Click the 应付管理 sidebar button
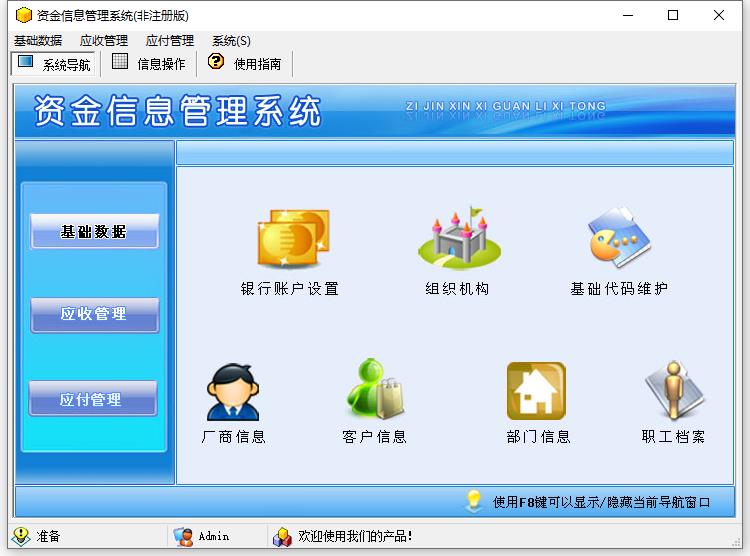 tap(93, 399)
